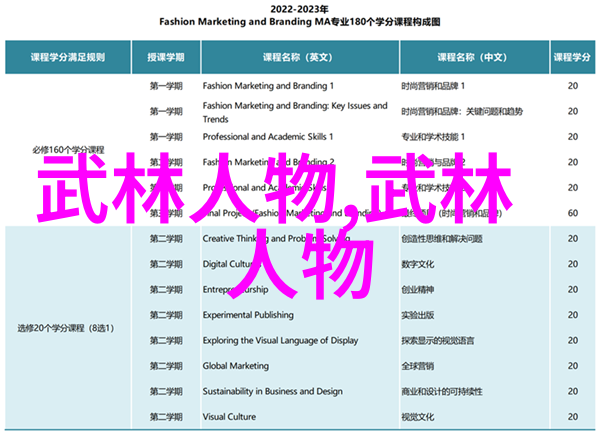Image resolution: width=600 pixels, height=435 pixels.
Task: Click credit '20' in the Sustainability row
Action: click(x=573, y=391)
